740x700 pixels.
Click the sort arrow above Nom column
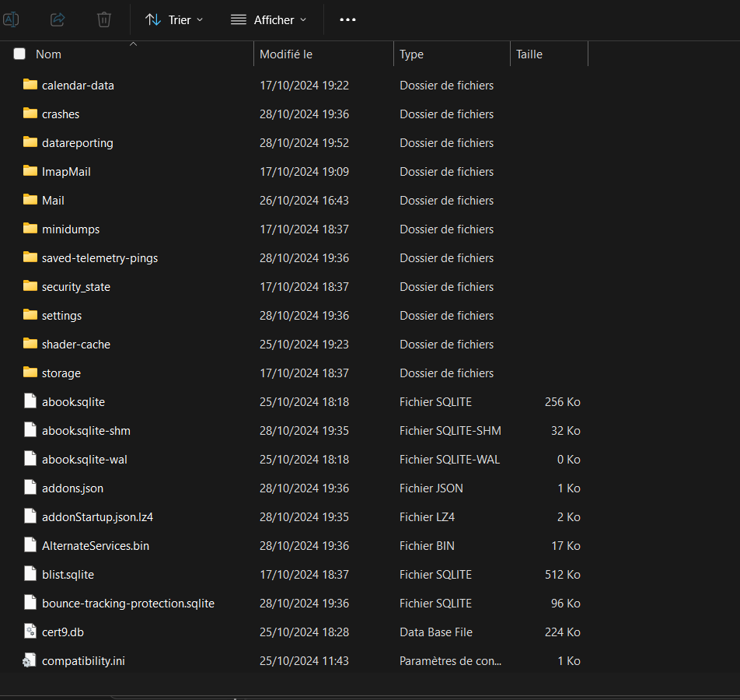click(133, 44)
